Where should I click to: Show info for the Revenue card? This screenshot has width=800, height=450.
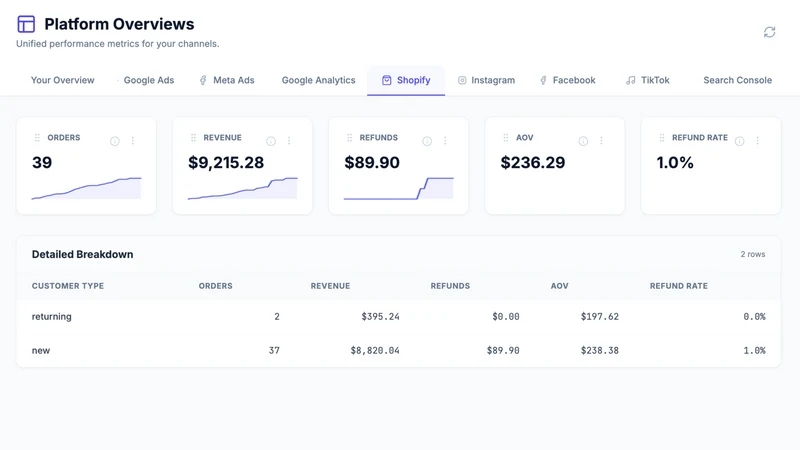point(271,141)
